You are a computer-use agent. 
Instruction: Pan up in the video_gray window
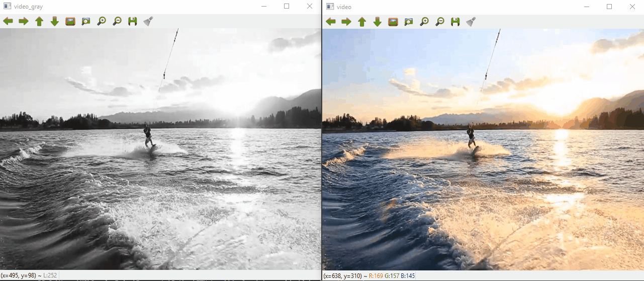click(x=39, y=21)
